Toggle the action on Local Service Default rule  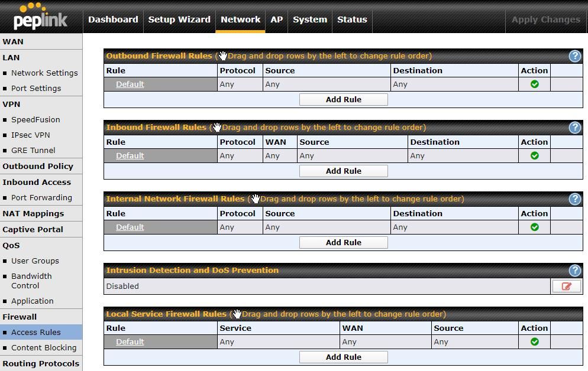pos(534,341)
